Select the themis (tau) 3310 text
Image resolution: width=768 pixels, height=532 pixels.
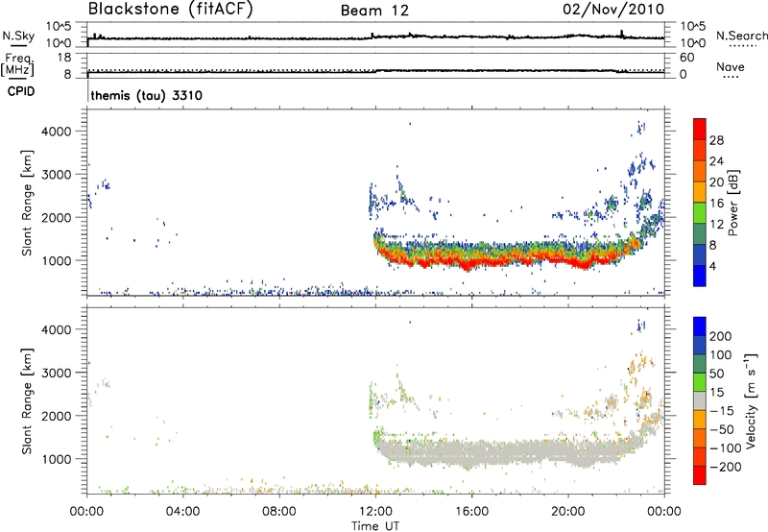click(147, 95)
